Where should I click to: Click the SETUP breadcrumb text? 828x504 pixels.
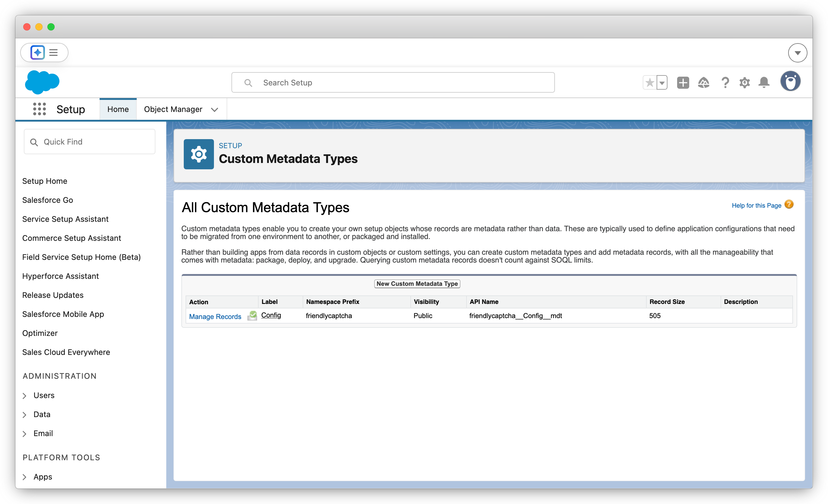(230, 145)
